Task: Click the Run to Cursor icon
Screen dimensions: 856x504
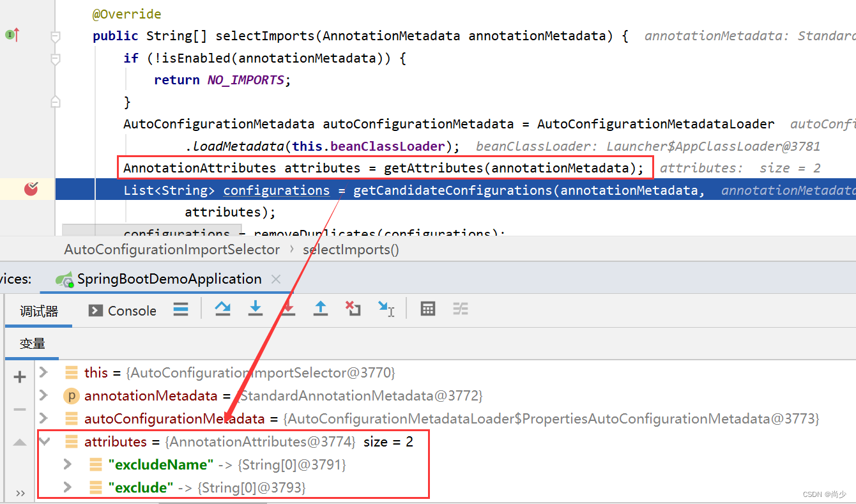Action: [386, 309]
